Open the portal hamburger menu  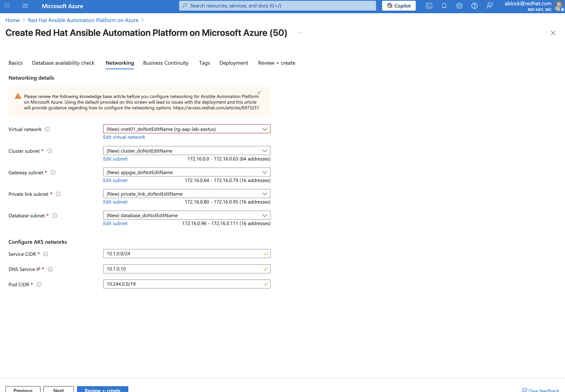coord(25,6)
